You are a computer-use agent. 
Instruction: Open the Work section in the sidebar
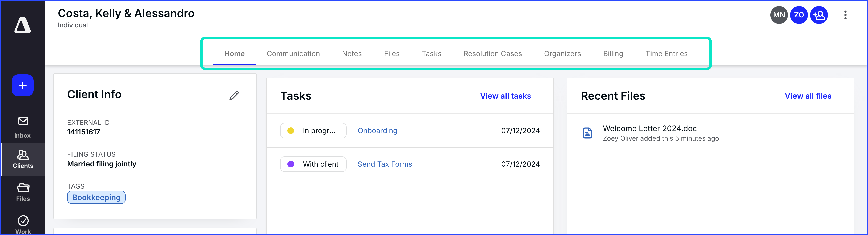[x=22, y=224]
